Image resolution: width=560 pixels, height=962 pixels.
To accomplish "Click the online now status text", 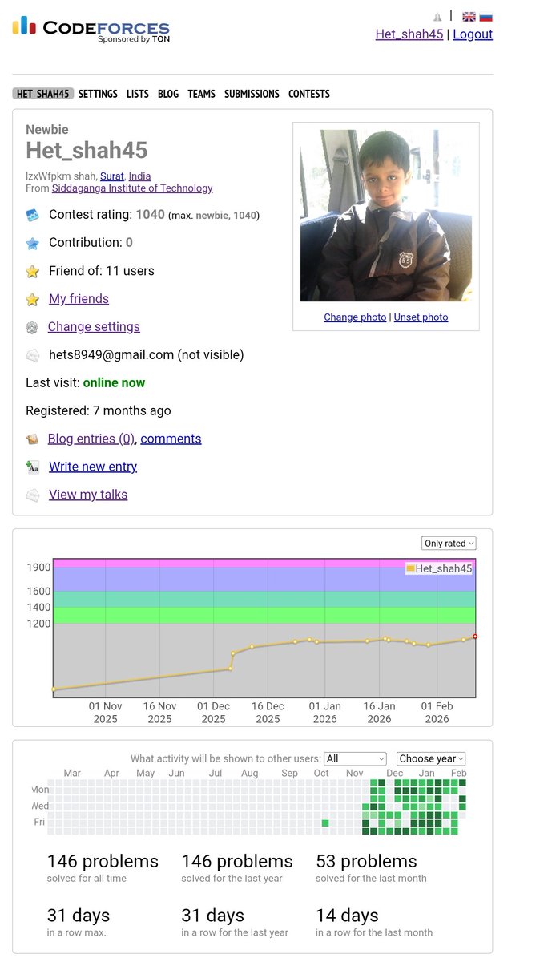I will click(x=115, y=383).
